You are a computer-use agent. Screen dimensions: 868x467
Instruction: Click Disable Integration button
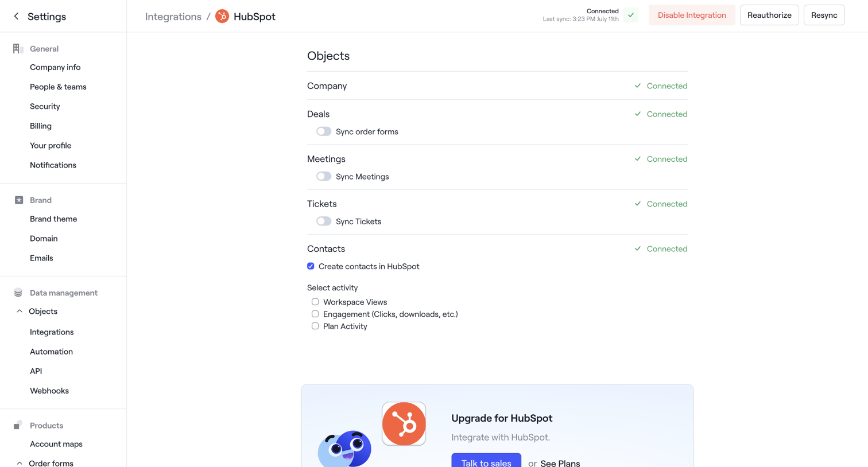(x=692, y=15)
